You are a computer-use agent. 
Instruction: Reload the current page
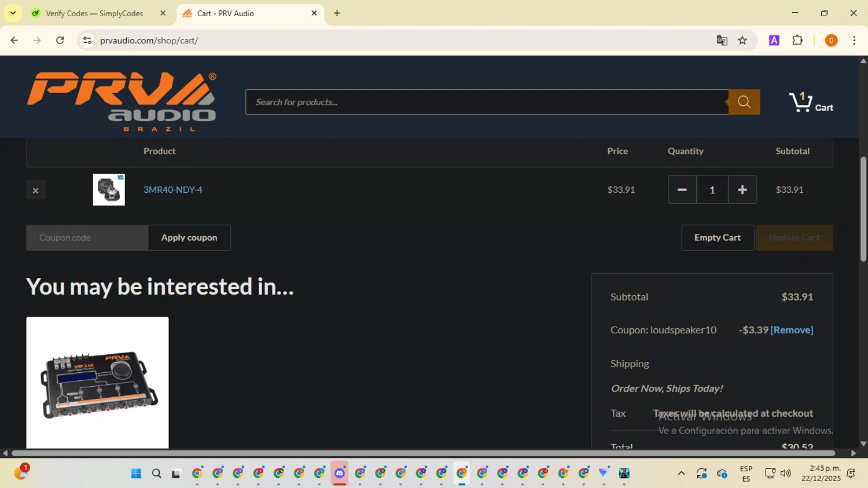pyautogui.click(x=60, y=41)
